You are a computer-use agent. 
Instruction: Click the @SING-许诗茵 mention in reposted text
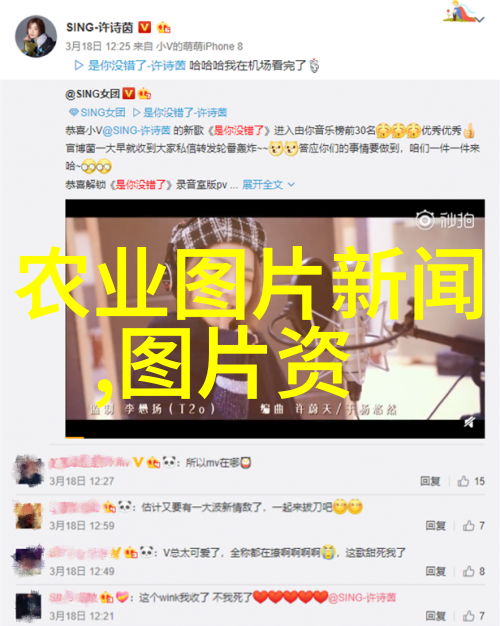(136, 130)
